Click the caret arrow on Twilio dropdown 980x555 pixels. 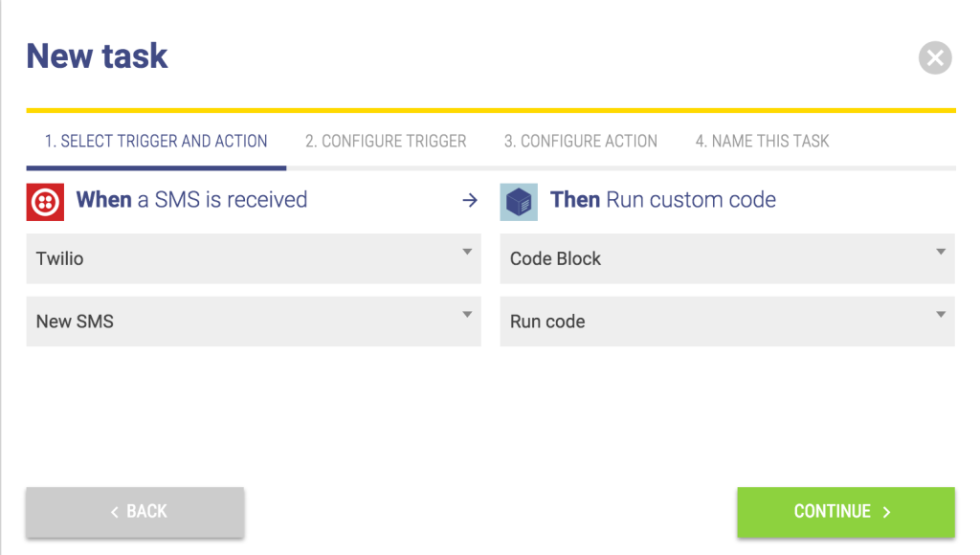point(467,252)
